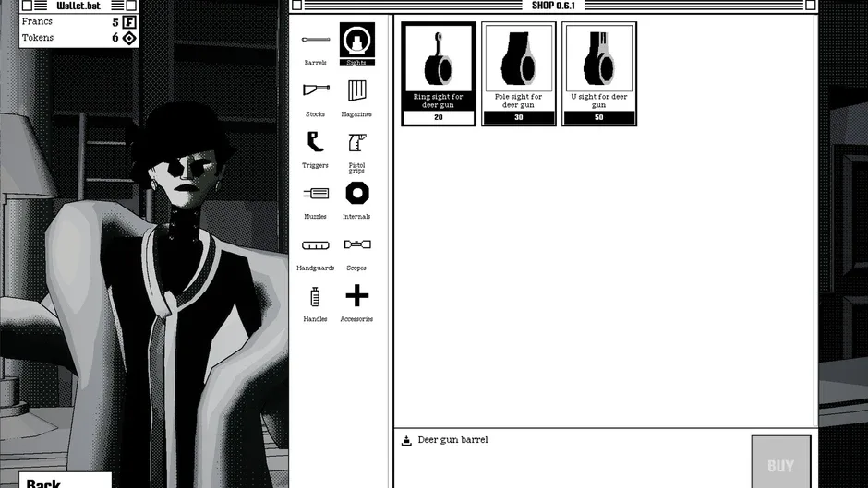Click the BUY button
The height and width of the screenshot is (488, 868).
tap(781, 464)
